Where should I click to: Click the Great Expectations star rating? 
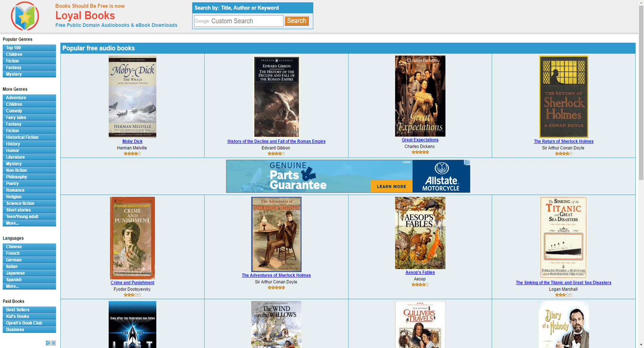click(x=420, y=152)
